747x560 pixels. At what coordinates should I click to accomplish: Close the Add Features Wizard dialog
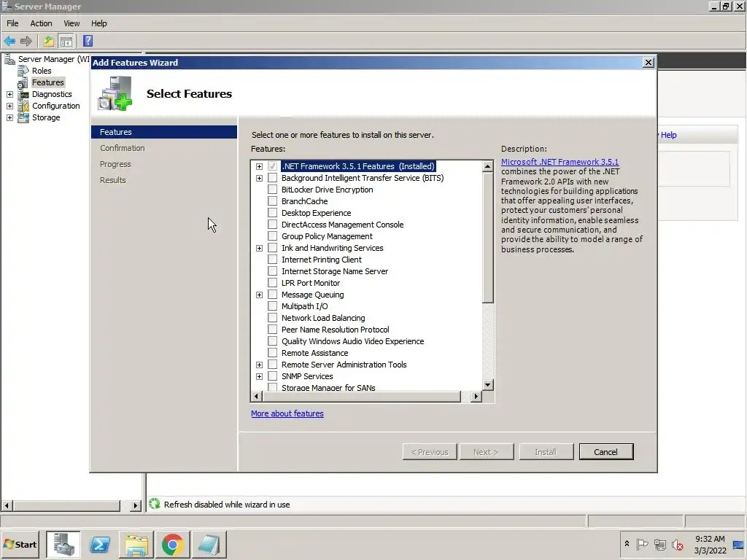pos(648,63)
